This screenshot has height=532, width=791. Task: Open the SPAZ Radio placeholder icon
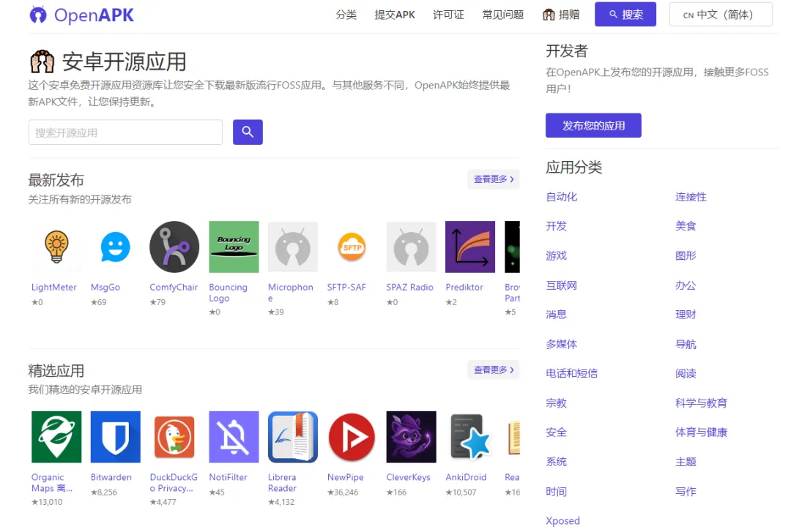(x=411, y=247)
